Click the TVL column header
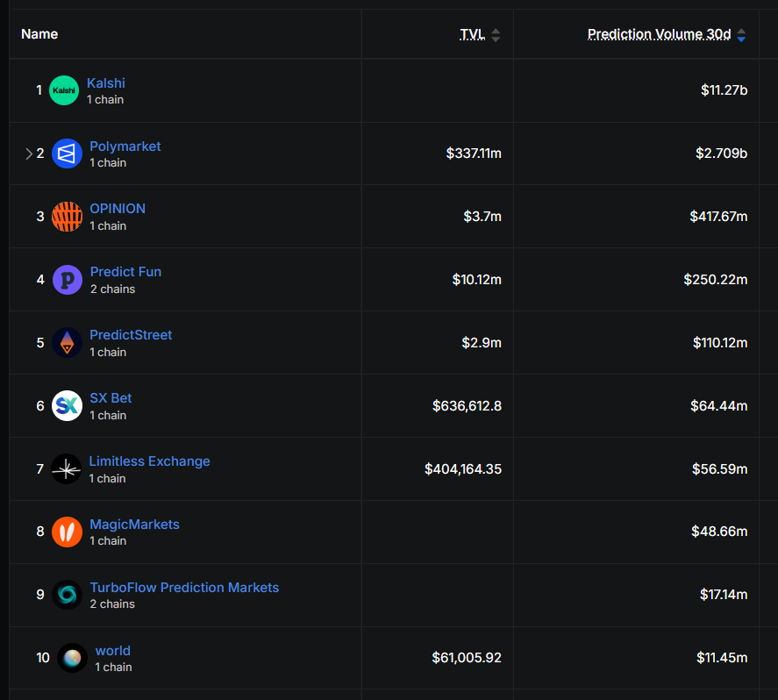778x700 pixels. 472,34
